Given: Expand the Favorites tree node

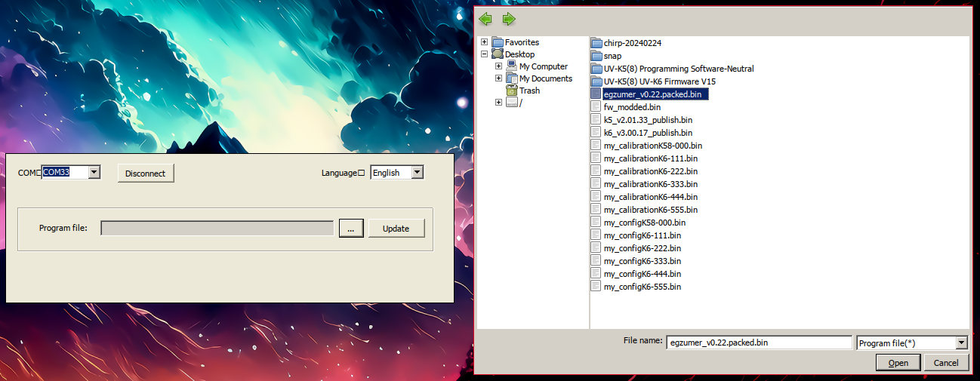Looking at the screenshot, I should 484,42.
